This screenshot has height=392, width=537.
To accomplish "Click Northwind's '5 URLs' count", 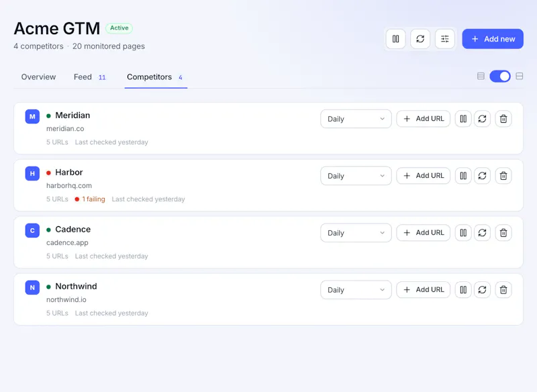I will [57, 313].
